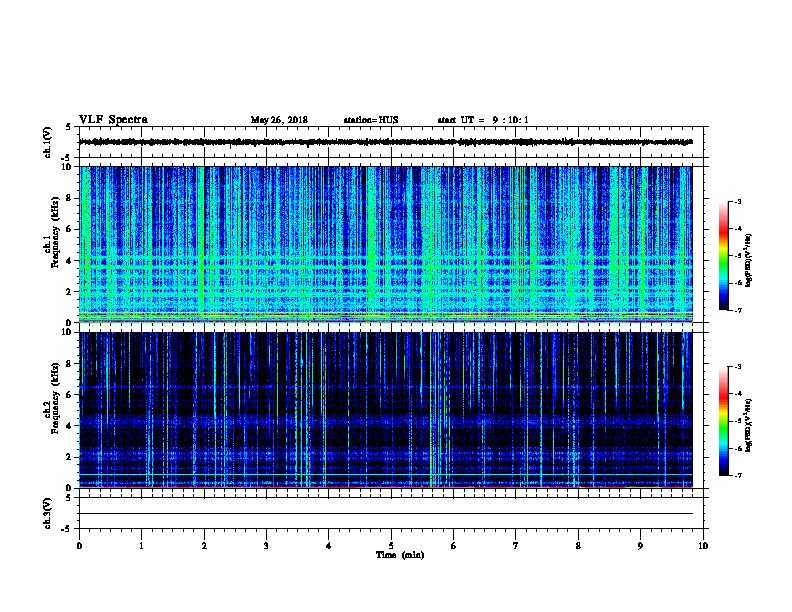Viewport: 792px width, 612px height.
Task: Click the "start UT = 9:10:1" header text
Action: click(483, 120)
